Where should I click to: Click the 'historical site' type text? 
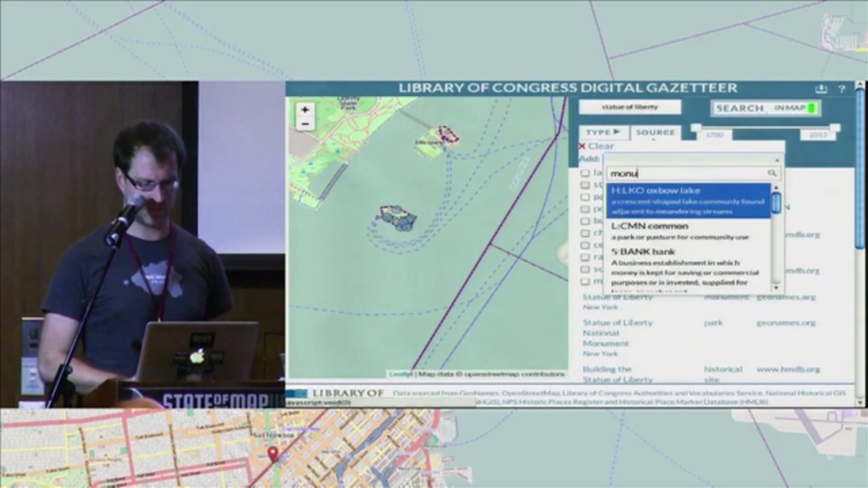tap(723, 374)
